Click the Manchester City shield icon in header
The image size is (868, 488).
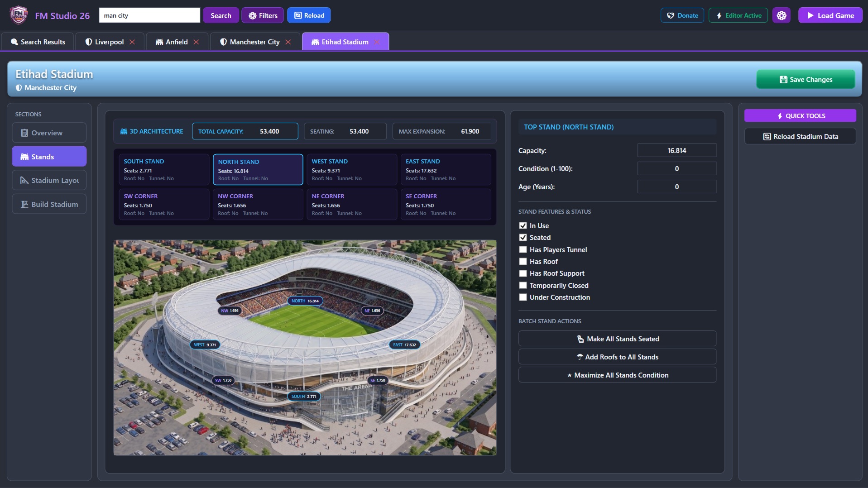19,88
